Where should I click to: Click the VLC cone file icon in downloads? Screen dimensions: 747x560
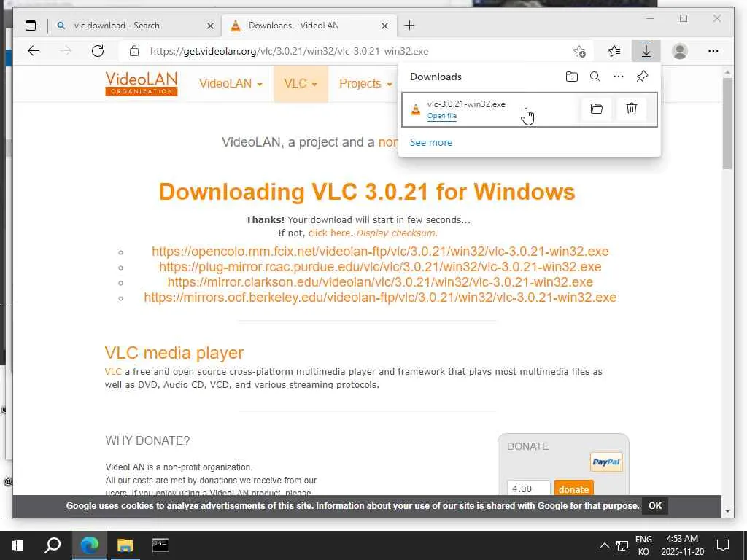pos(416,109)
